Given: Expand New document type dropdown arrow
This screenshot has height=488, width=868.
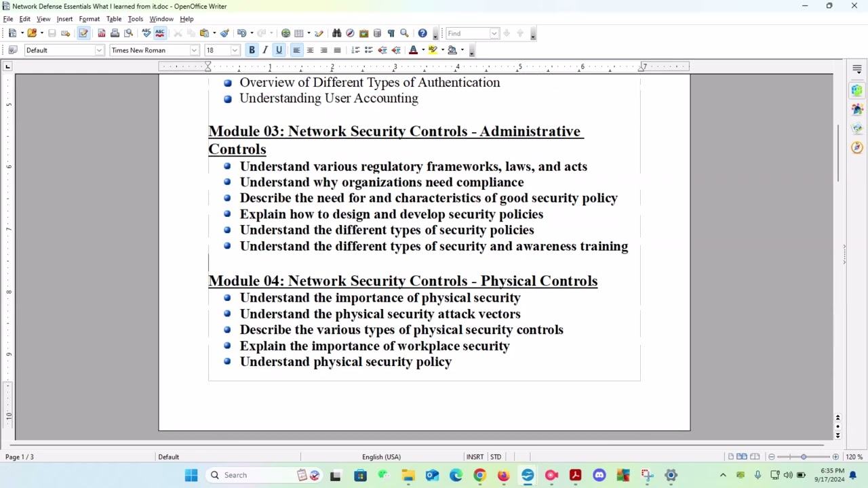Looking at the screenshot, I should [22, 33].
